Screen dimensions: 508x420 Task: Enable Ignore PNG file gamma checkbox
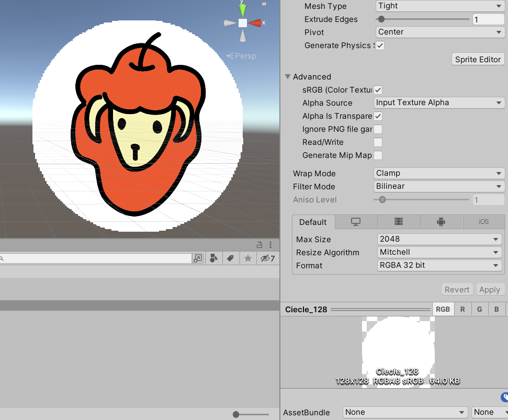pyautogui.click(x=378, y=129)
